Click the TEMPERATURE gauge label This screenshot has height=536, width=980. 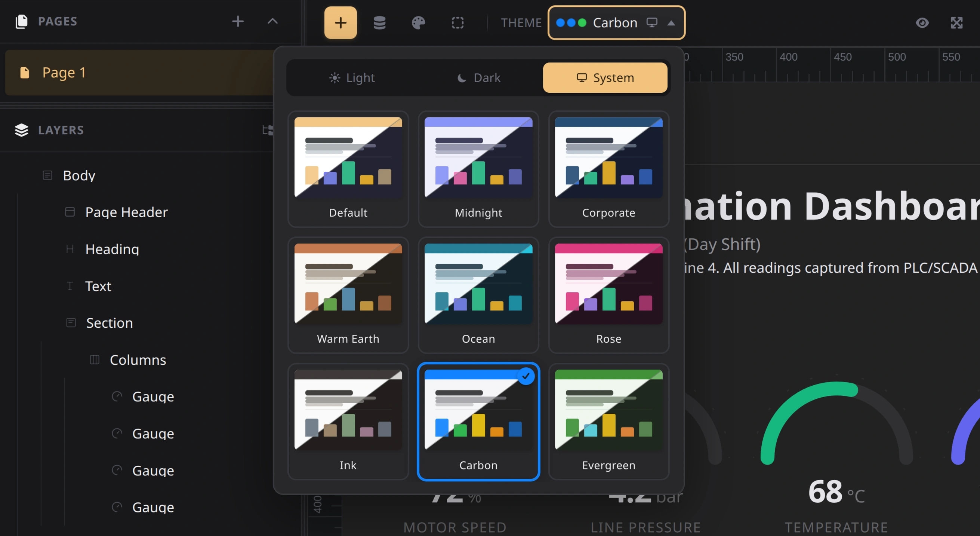(836, 527)
